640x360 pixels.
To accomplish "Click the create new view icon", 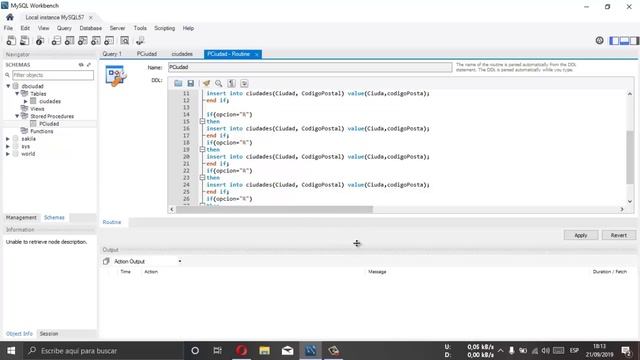I will [82, 40].
